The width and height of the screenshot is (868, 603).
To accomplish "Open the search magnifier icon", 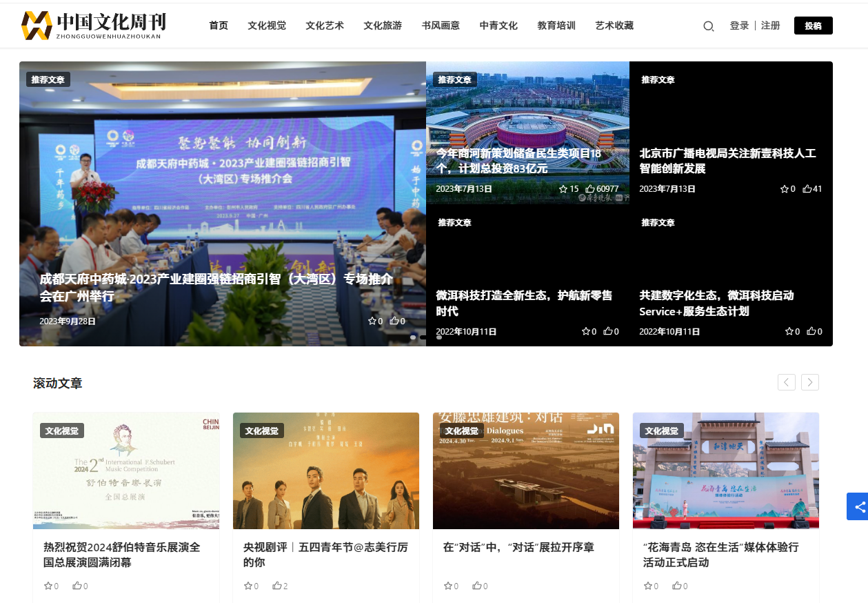I will pos(708,26).
